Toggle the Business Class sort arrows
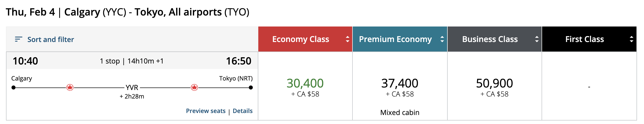644x124 pixels. [x=537, y=39]
